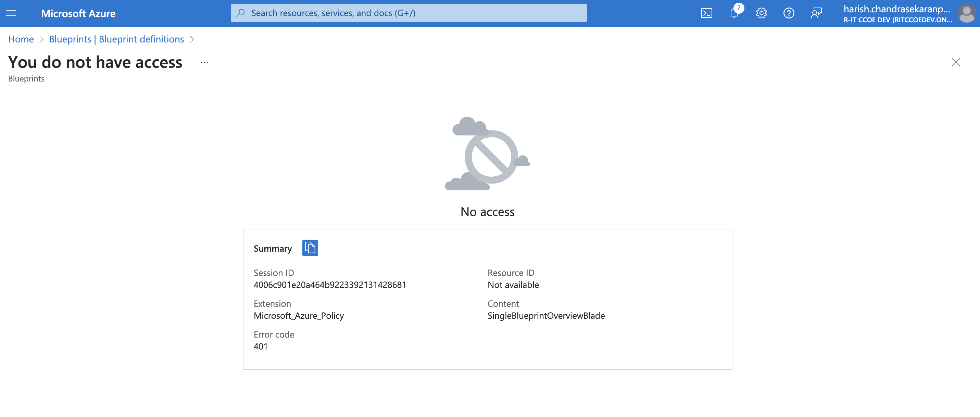Go to Home breadcrumb
The height and width of the screenshot is (417, 980).
(x=21, y=39)
